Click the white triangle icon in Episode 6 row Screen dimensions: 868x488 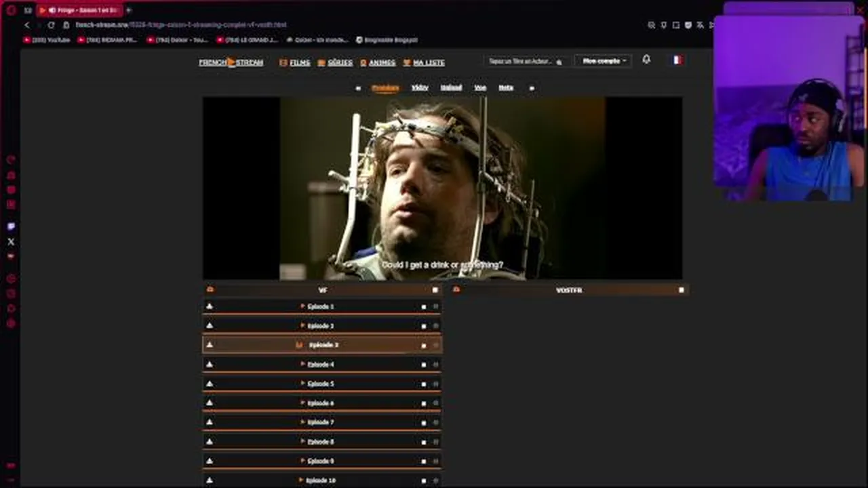pyautogui.click(x=210, y=403)
